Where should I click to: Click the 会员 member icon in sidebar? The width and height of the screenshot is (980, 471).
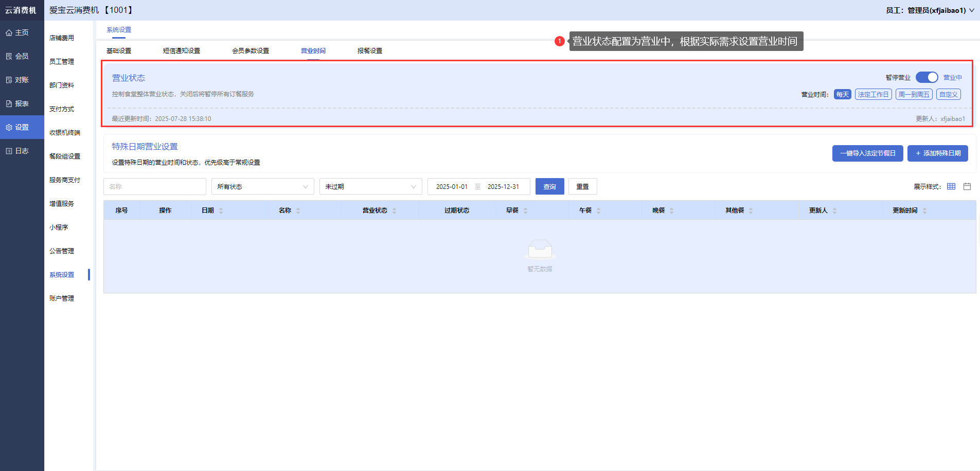(9, 57)
